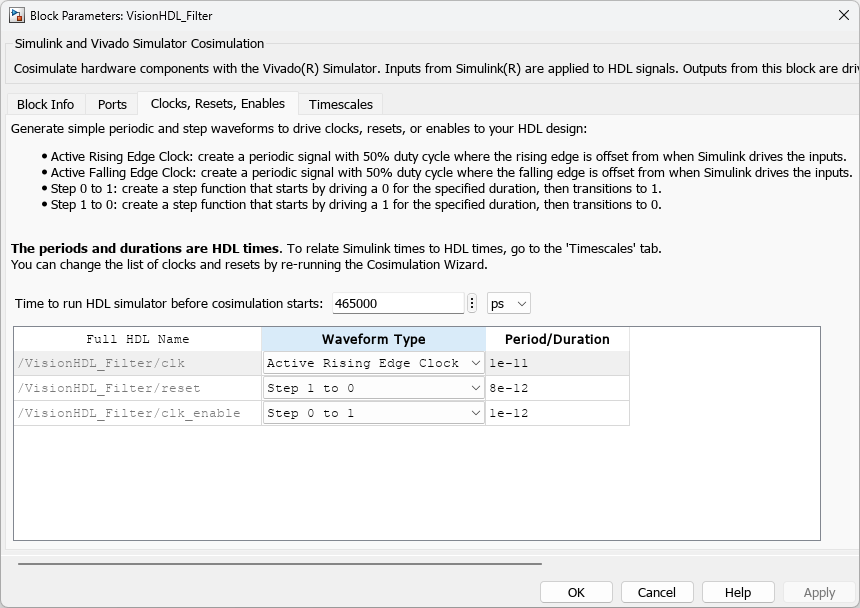Open the ps time unit dropdown
Image resolution: width=860 pixels, height=608 pixels.
click(508, 303)
